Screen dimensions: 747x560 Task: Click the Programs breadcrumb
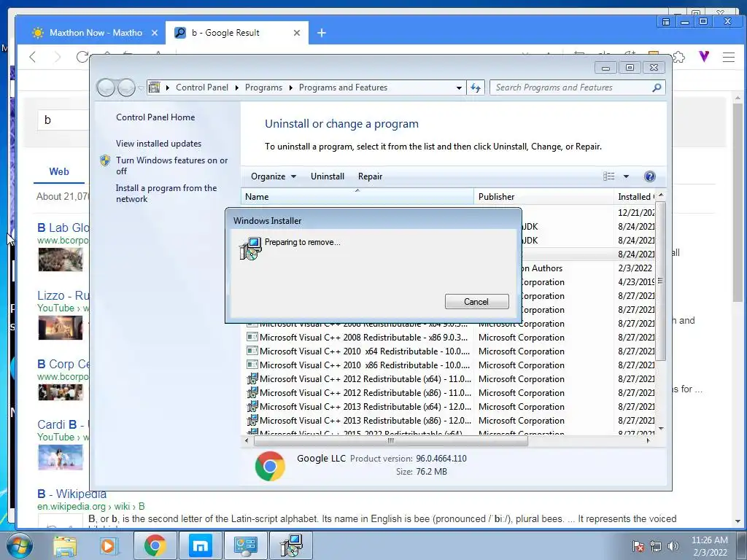pyautogui.click(x=263, y=87)
